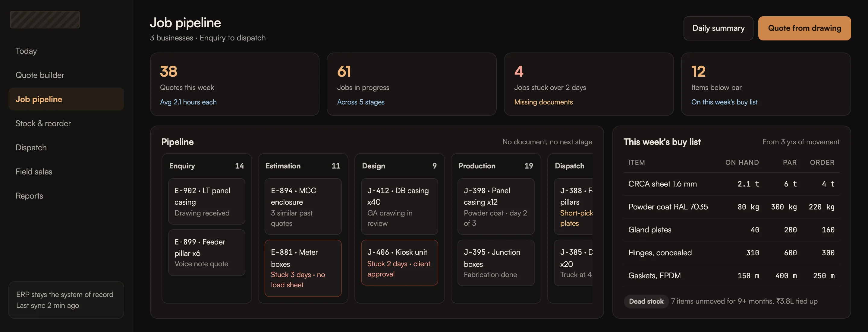Open job card J-385 in Dispatch column
The height and width of the screenshot is (332, 868).
pos(574,263)
